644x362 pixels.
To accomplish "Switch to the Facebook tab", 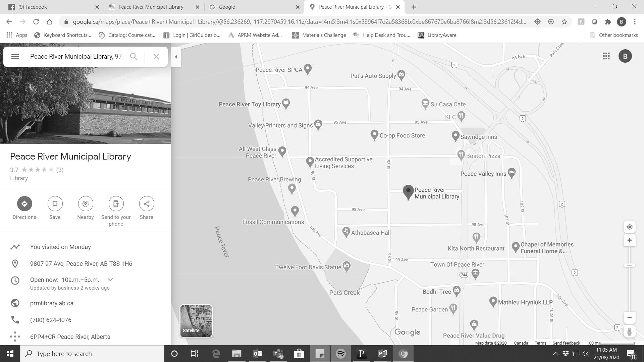I will pyautogui.click(x=50, y=7).
